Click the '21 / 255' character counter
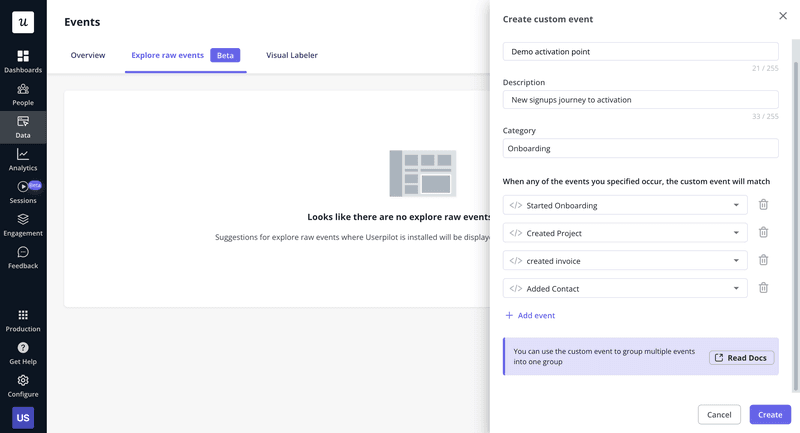The height and width of the screenshot is (433, 800). (x=765, y=68)
